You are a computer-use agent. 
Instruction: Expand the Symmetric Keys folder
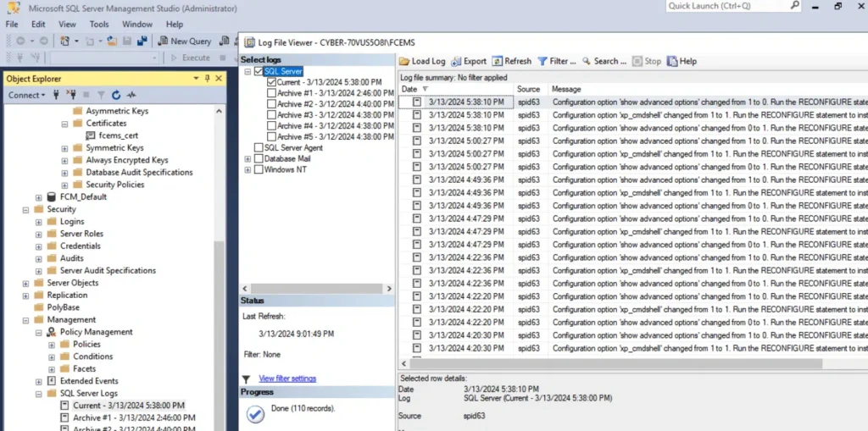click(x=64, y=147)
